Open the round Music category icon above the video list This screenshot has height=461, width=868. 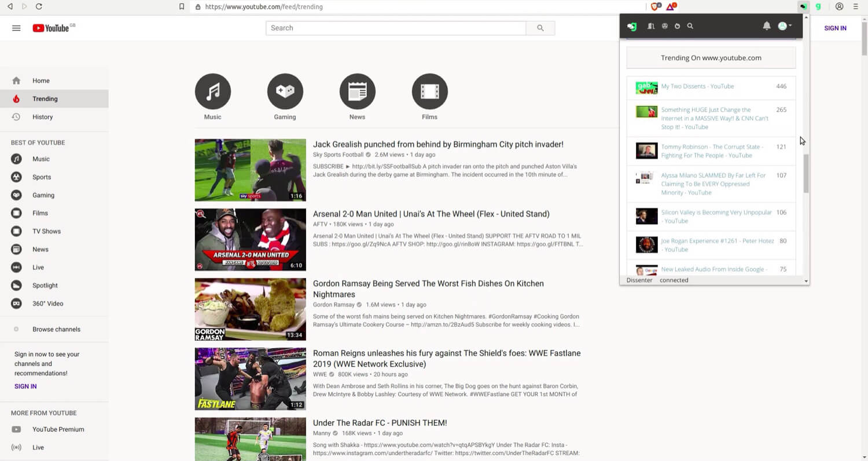pos(213,92)
